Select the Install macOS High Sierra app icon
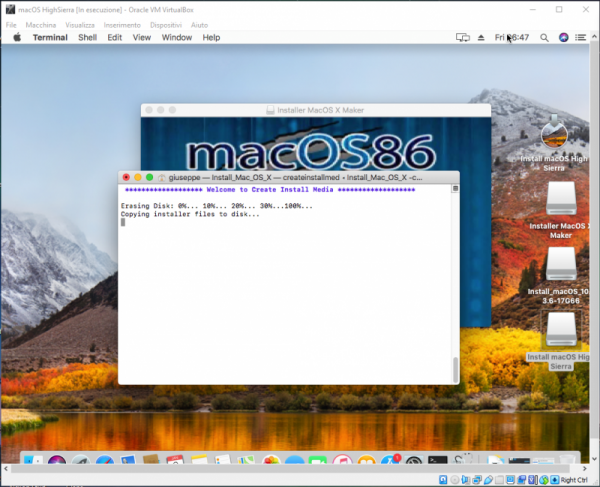 tap(554, 132)
